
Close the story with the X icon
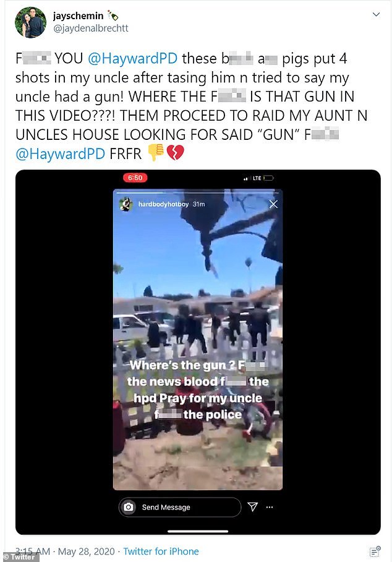click(x=273, y=204)
